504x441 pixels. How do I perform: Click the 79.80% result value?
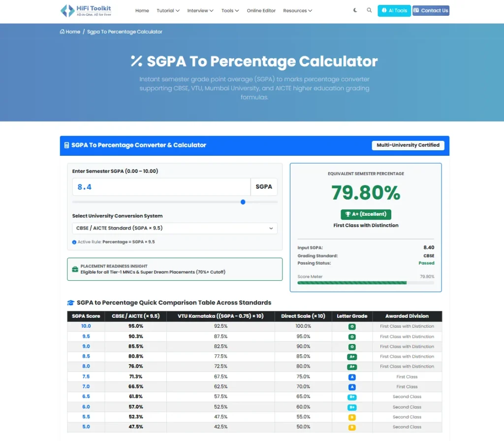tap(366, 193)
